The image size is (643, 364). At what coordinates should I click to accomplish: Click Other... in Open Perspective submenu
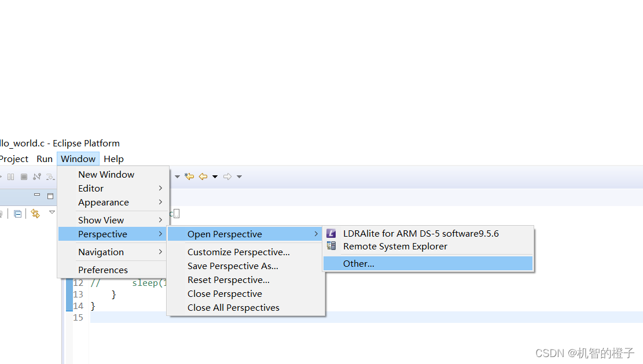click(x=428, y=263)
